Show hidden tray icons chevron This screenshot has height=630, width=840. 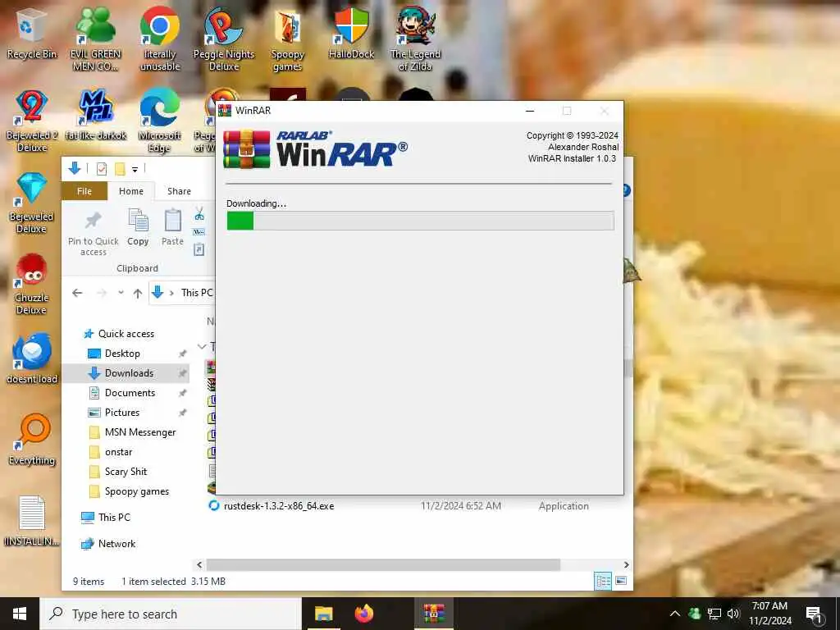(x=675, y=614)
